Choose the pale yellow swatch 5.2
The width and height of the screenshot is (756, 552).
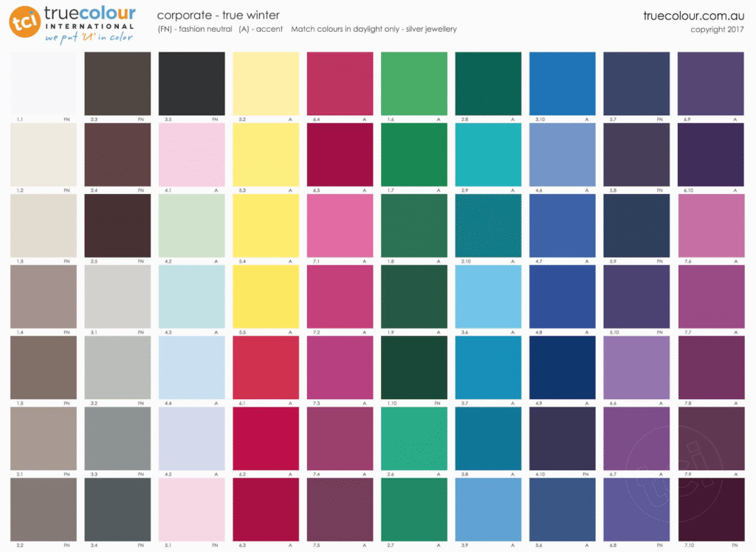click(266, 83)
